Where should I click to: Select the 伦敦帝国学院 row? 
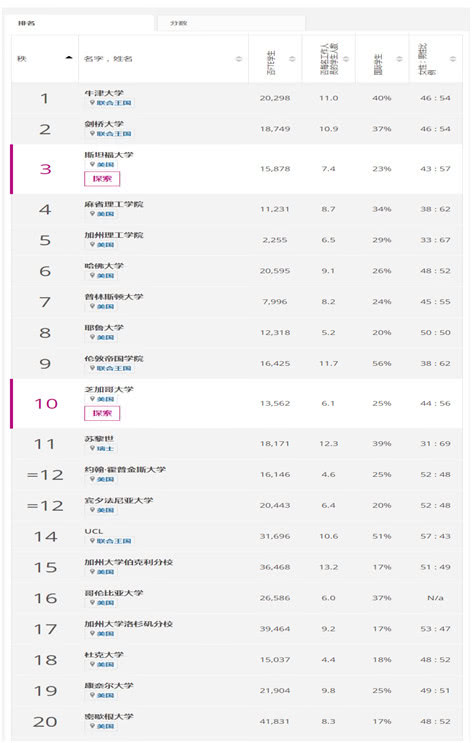(236, 363)
